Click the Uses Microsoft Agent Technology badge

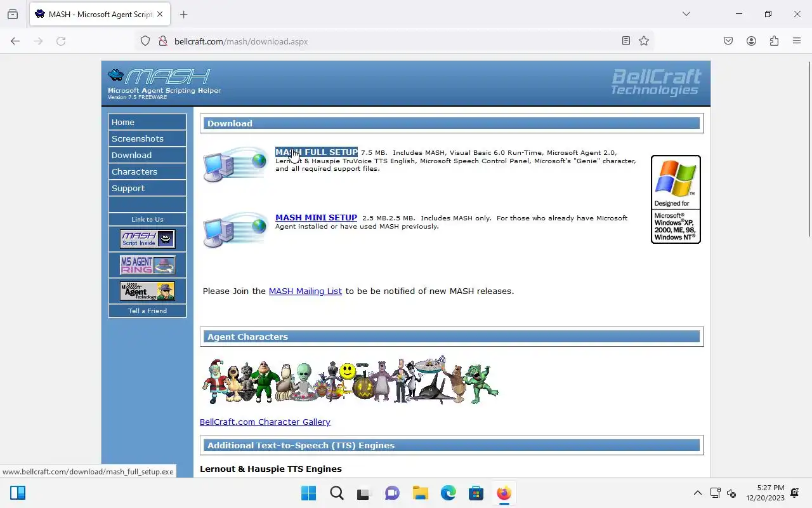(147, 291)
